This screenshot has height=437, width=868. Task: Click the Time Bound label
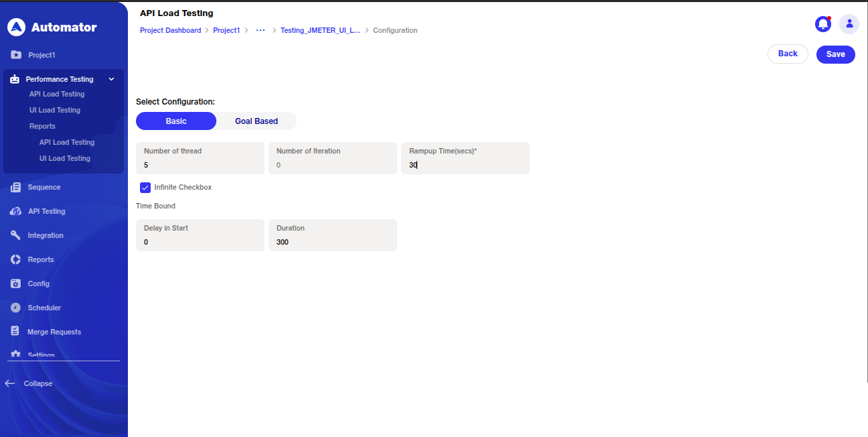pos(155,206)
